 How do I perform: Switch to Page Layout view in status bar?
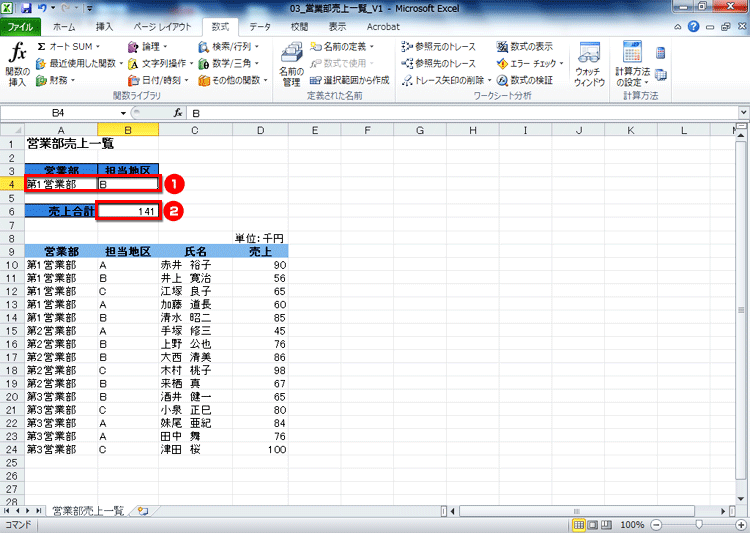click(593, 525)
